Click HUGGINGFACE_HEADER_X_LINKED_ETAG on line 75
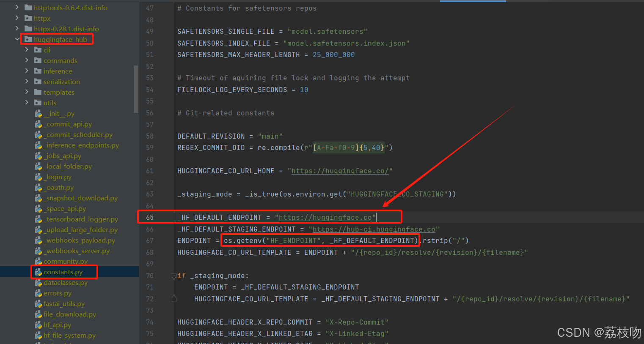The image size is (644, 344). click(245, 333)
